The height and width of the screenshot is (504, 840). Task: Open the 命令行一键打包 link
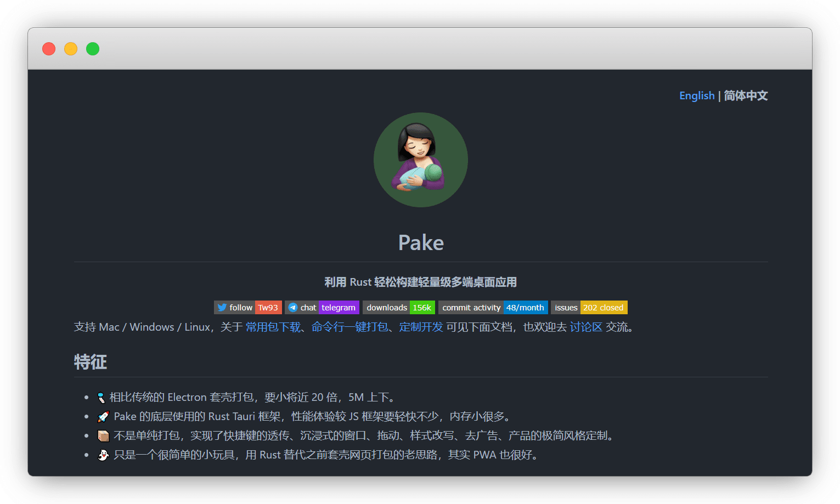pos(349,327)
